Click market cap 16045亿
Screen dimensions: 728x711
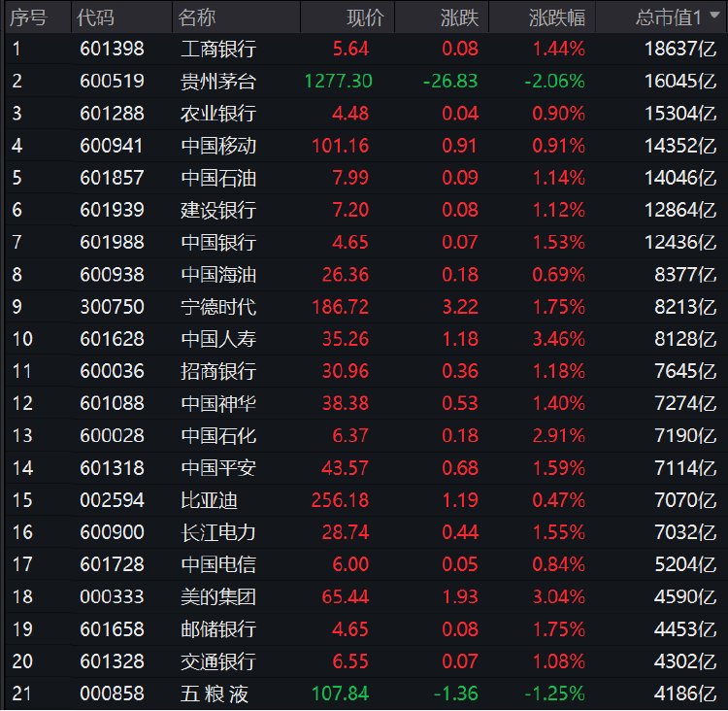[680, 82]
